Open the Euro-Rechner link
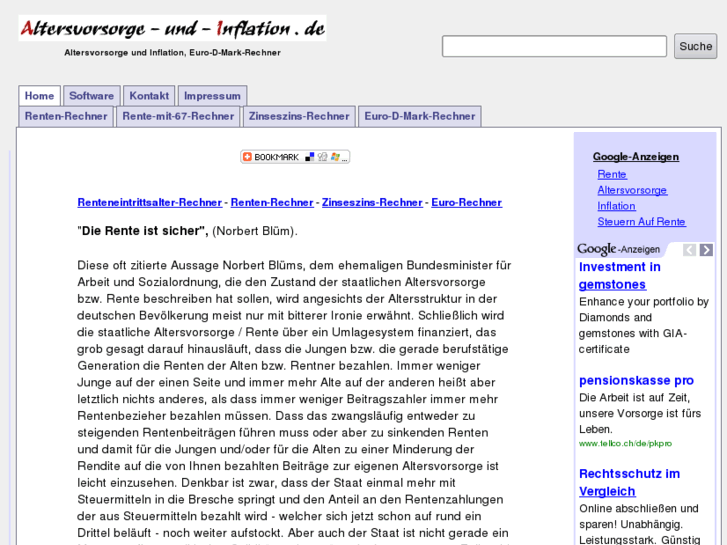This screenshot has height=545, width=727. click(466, 203)
